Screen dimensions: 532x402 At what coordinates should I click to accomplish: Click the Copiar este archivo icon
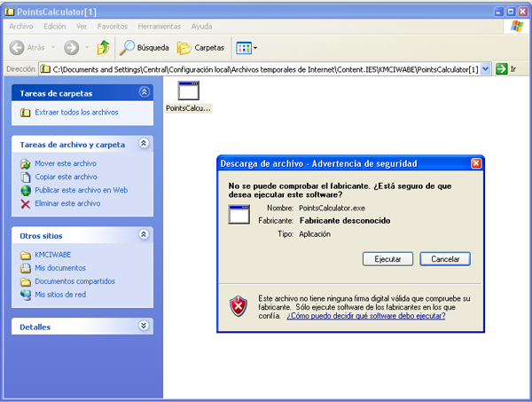point(26,177)
